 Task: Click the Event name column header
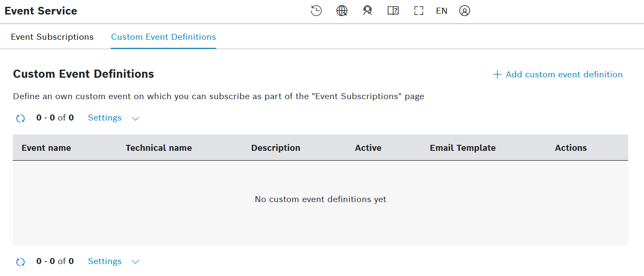(x=46, y=148)
